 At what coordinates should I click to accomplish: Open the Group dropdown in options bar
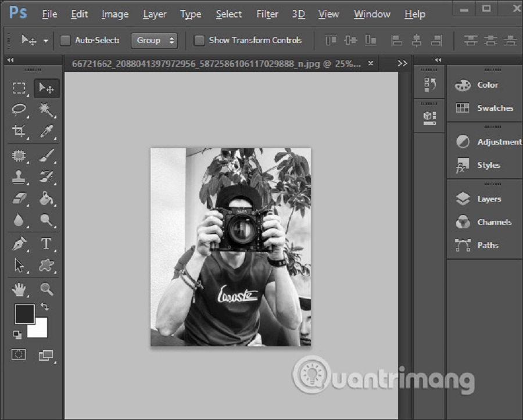pos(154,41)
